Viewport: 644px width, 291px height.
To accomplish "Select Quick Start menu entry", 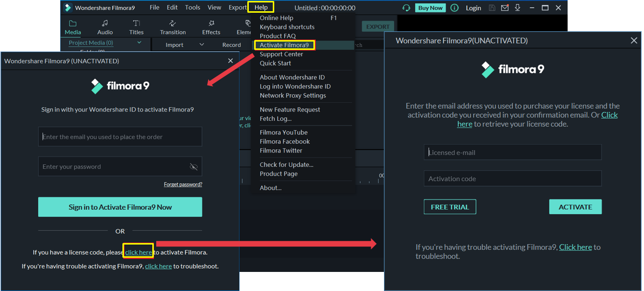I will pos(275,63).
